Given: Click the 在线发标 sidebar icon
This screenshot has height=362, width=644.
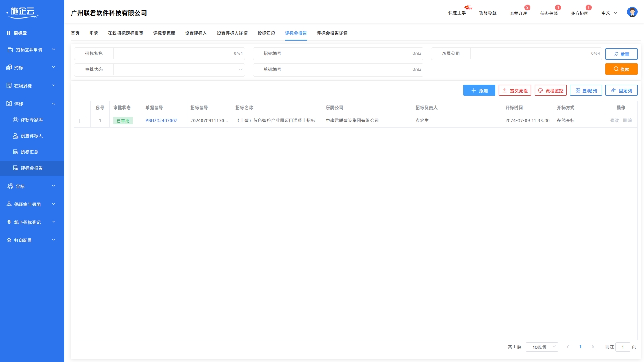Looking at the screenshot, I should pos(9,86).
